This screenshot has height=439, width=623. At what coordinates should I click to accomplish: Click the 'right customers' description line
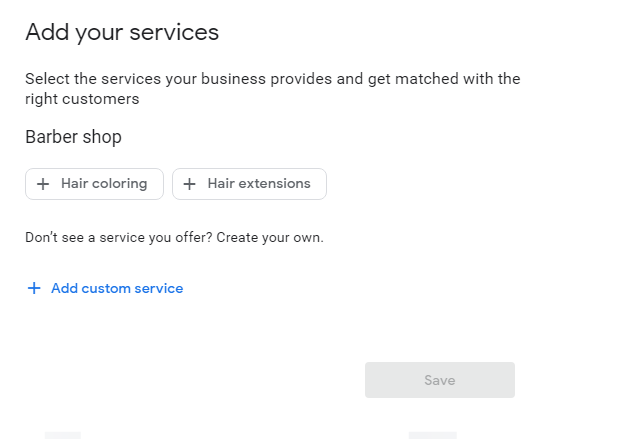82,99
